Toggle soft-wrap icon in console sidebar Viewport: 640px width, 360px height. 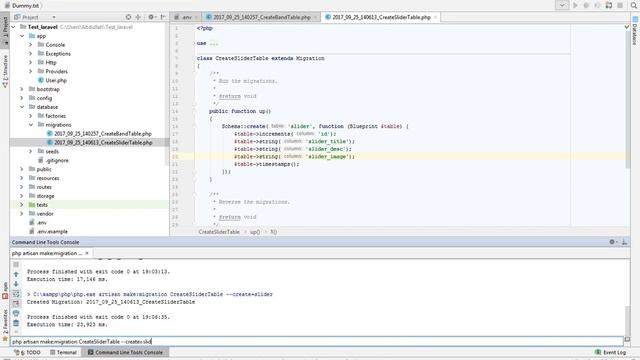(16, 293)
